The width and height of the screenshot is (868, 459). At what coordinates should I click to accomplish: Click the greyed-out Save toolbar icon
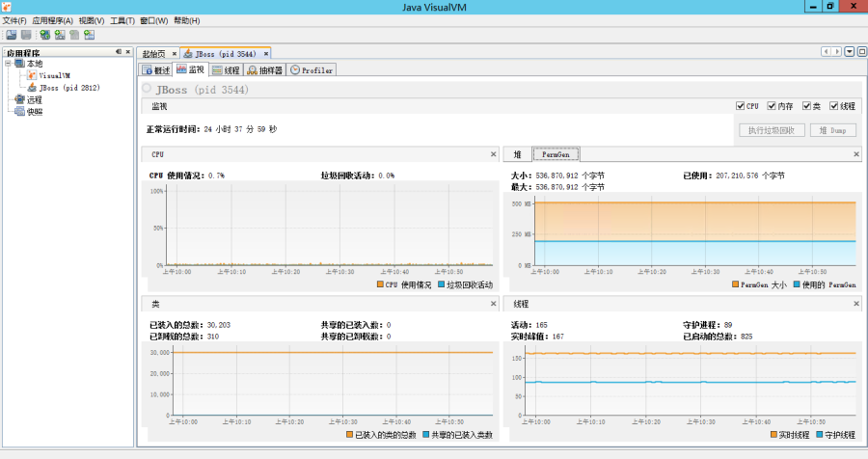click(26, 35)
